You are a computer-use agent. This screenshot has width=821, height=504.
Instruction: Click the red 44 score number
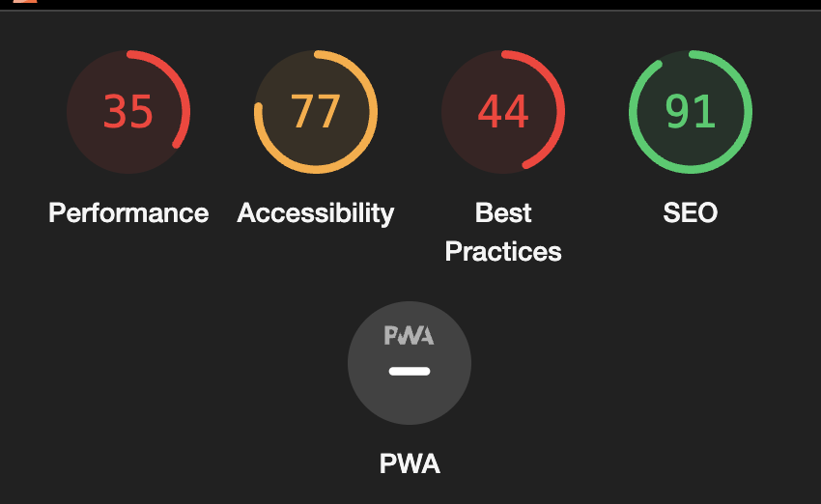(x=503, y=111)
